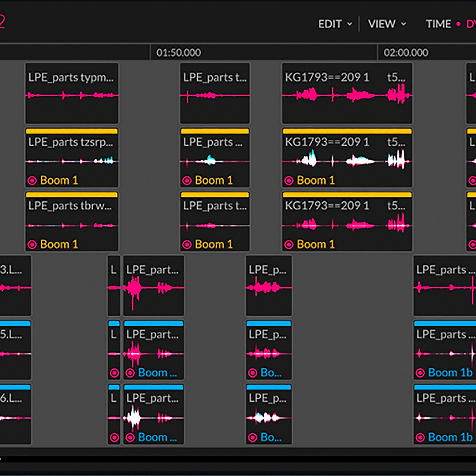Click 'Bo...' label on mostly-white LPE_p... clip

pyautogui.click(x=271, y=437)
